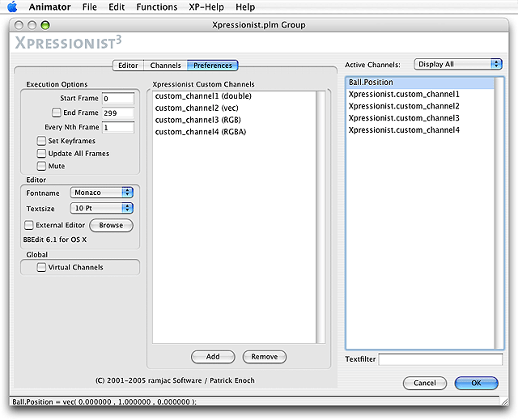Select custom_channel2 (vec) in list
This screenshot has height=420, width=518.
pyautogui.click(x=234, y=108)
